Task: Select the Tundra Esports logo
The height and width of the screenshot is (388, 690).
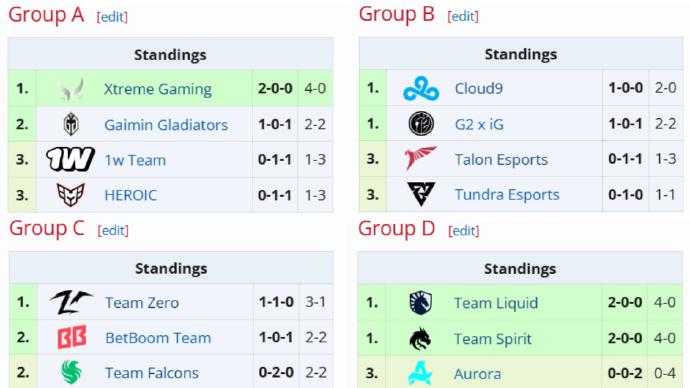Action: [x=421, y=194]
